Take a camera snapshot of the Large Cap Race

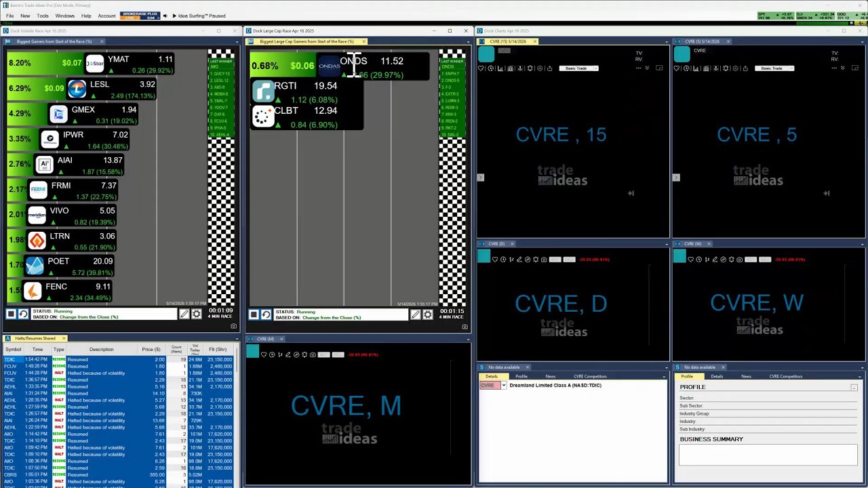tap(465, 327)
